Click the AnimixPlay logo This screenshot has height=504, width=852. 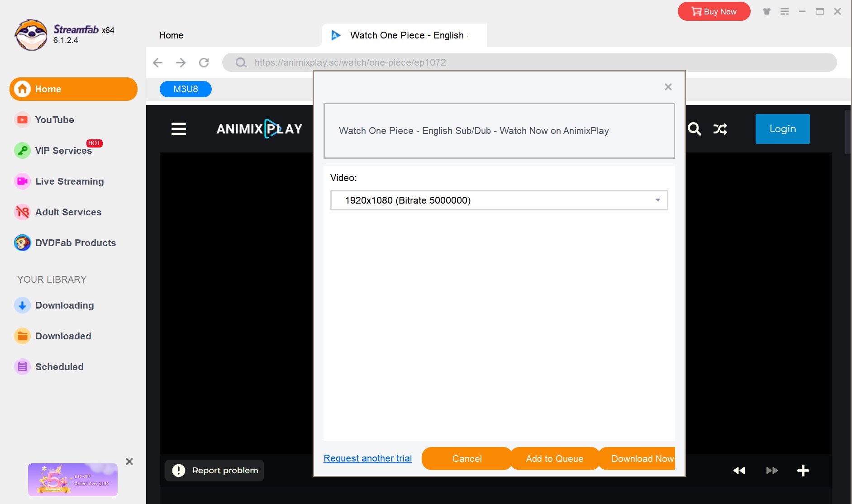click(x=259, y=129)
